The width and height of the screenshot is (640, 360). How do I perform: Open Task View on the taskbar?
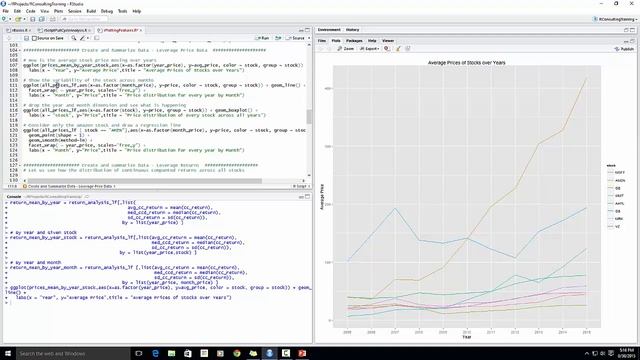click(x=139, y=353)
